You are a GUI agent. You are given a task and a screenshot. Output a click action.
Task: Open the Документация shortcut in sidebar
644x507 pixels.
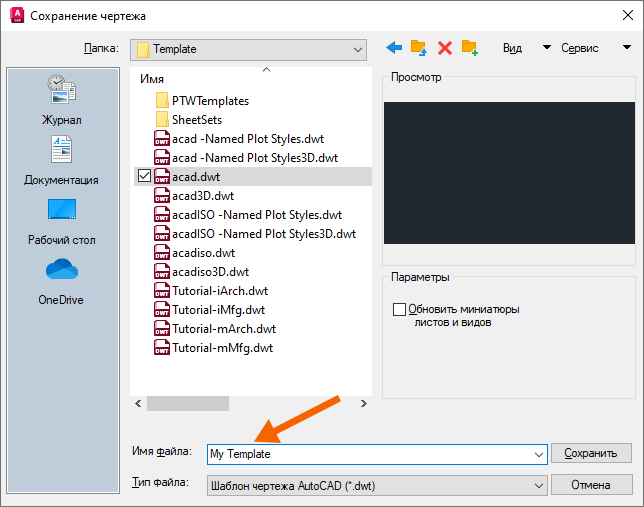click(61, 161)
